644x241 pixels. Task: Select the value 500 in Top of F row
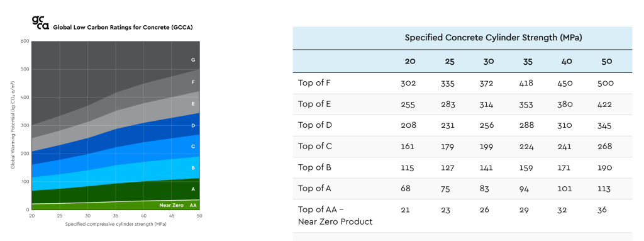pos(606,83)
